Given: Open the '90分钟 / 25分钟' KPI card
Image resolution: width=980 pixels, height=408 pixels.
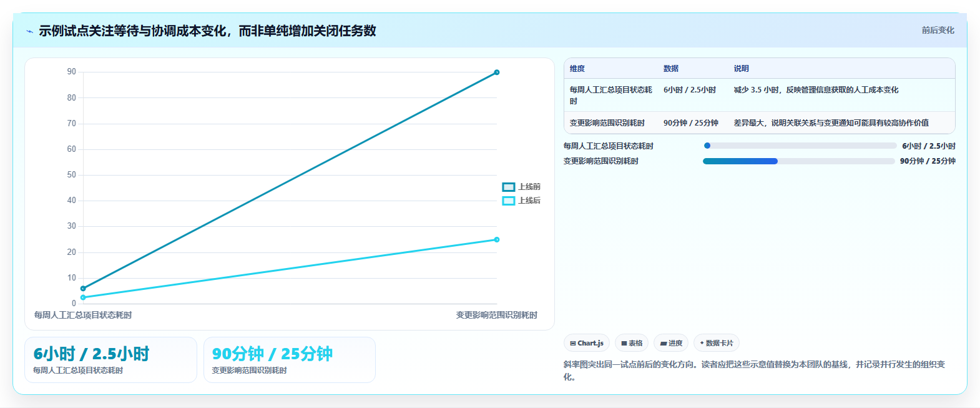Looking at the screenshot, I should click(x=290, y=360).
